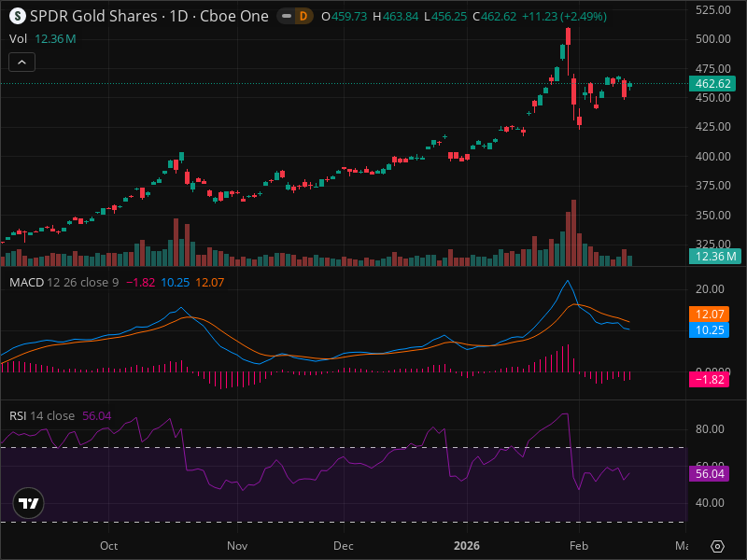Click the 450.00 price axis label
This screenshot has width=747, height=560.
[x=712, y=98]
